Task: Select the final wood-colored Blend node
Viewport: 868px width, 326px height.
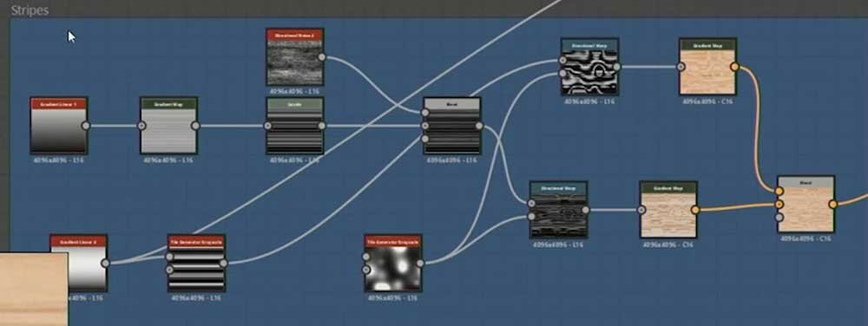Action: tap(806, 205)
